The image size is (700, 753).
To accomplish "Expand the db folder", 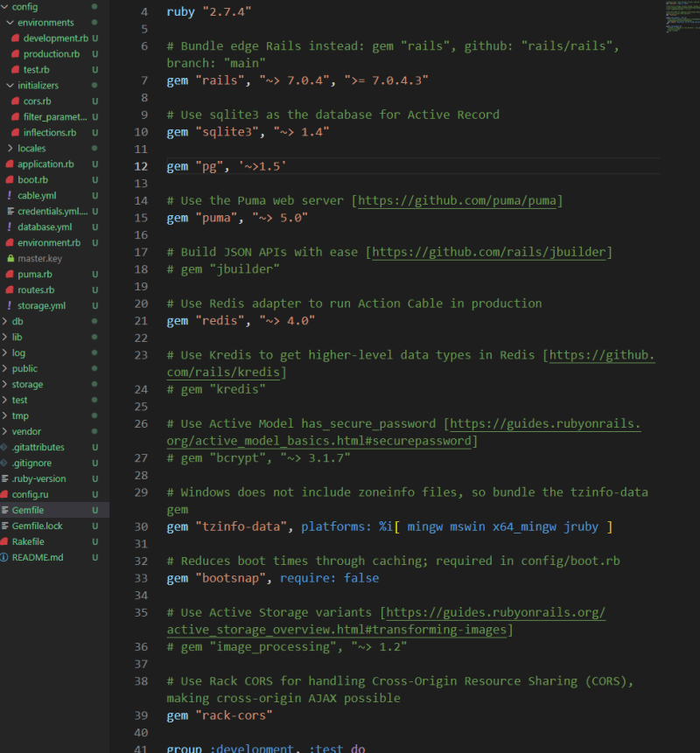I will tap(4, 321).
